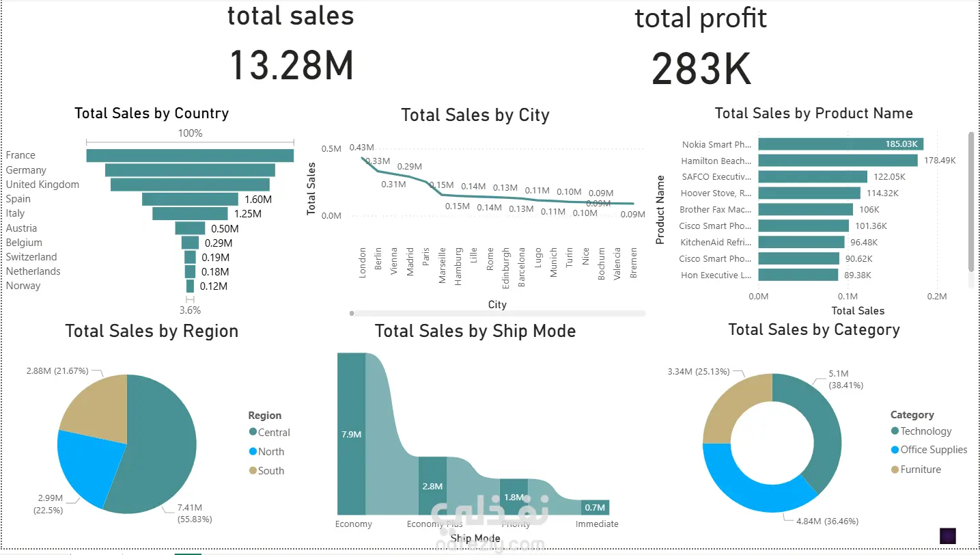Image resolution: width=980 pixels, height=555 pixels.
Task: Select the Hon Executive 89.38K bar
Action: click(798, 275)
